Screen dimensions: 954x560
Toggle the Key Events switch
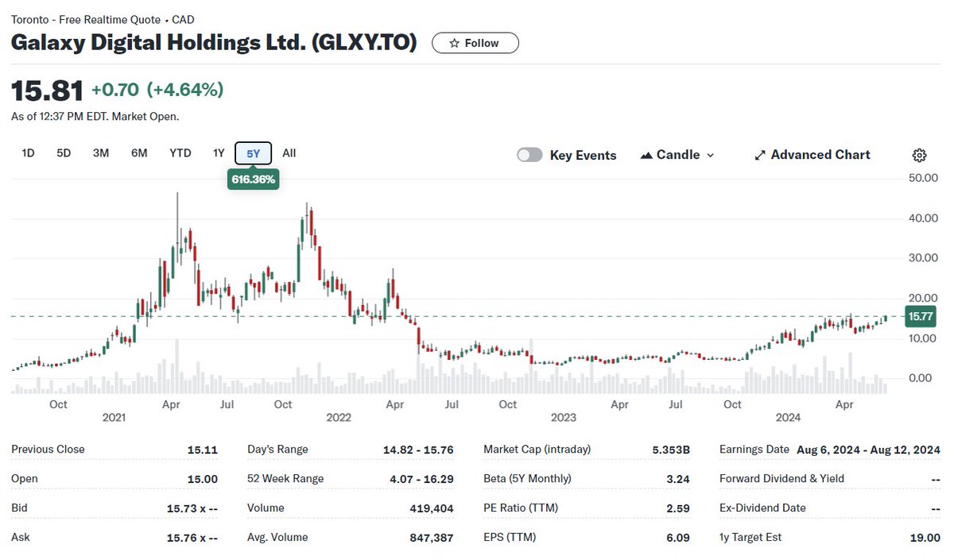(529, 155)
